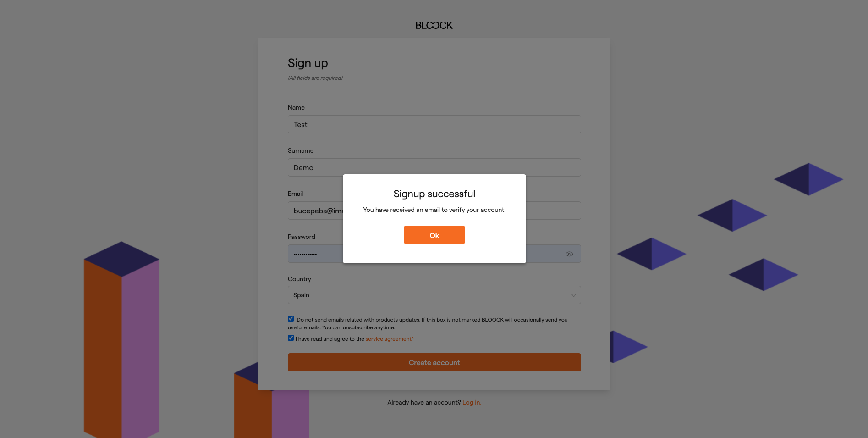Click the Signup successful heading
The image size is (868, 438).
click(x=434, y=194)
